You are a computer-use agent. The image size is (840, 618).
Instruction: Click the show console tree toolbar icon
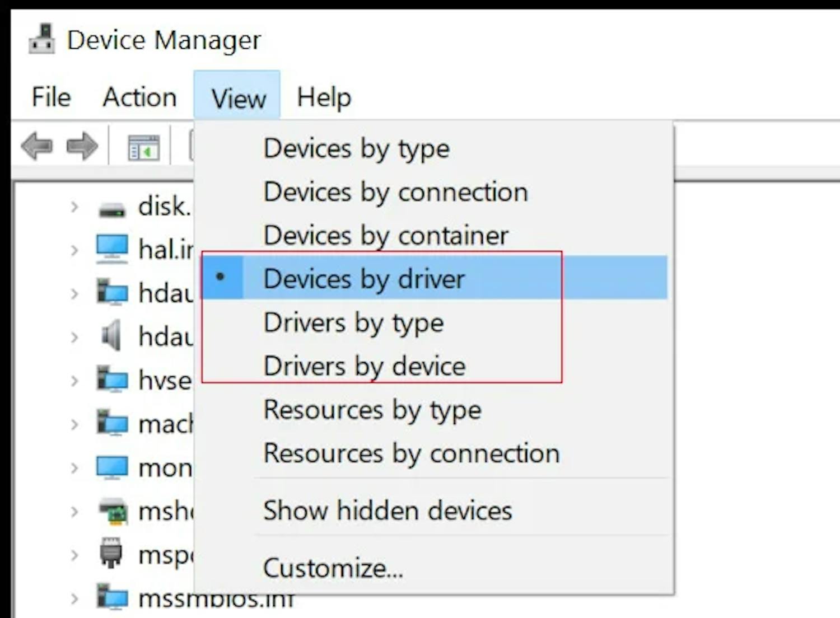[x=143, y=146]
